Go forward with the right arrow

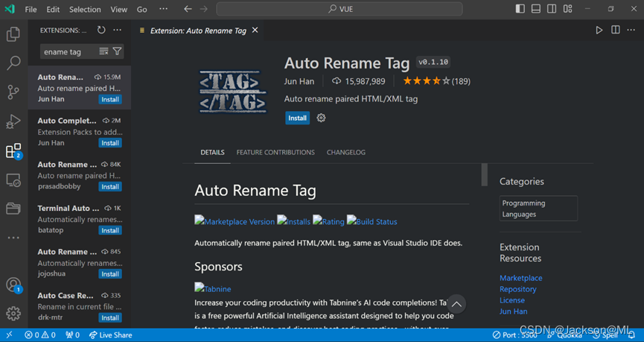(x=204, y=9)
